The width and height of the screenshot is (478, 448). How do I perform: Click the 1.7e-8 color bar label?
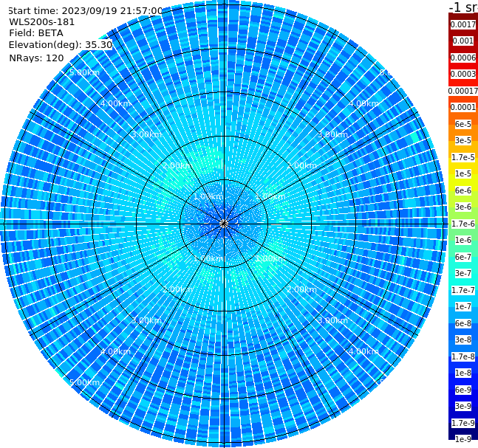463,356
